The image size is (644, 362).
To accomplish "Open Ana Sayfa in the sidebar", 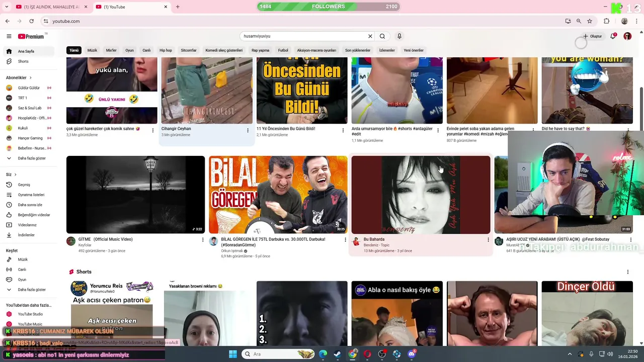I will (x=28, y=51).
